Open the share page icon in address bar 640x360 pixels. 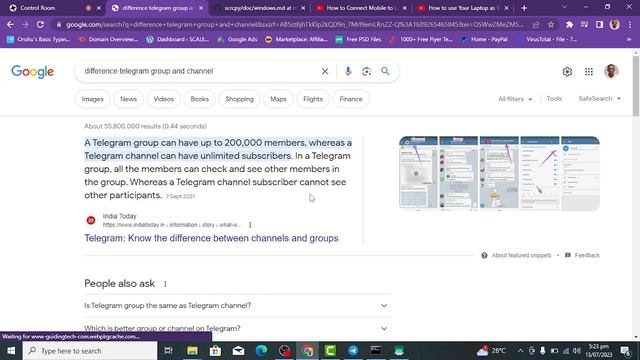(x=536, y=24)
